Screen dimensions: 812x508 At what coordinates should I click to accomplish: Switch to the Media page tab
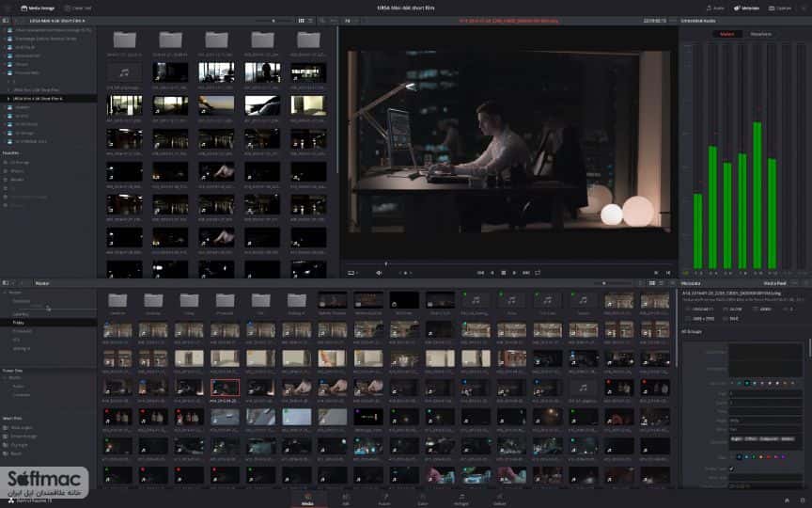(x=307, y=500)
